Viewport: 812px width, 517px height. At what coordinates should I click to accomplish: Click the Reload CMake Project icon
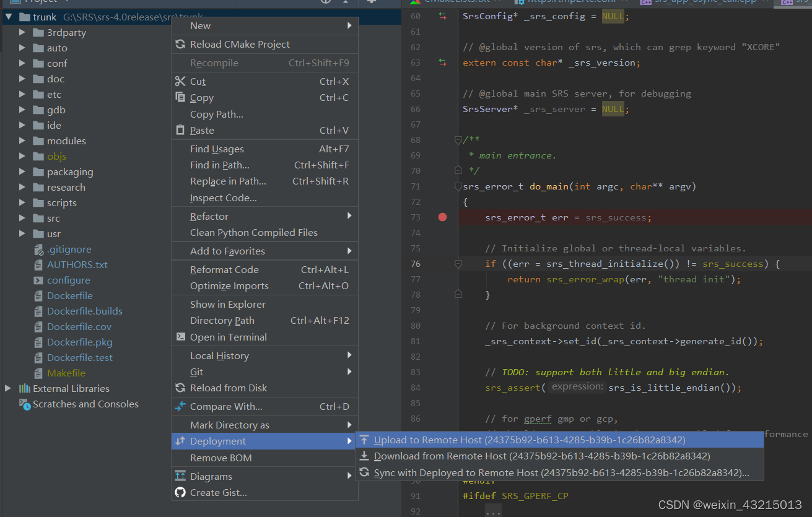[x=180, y=44]
